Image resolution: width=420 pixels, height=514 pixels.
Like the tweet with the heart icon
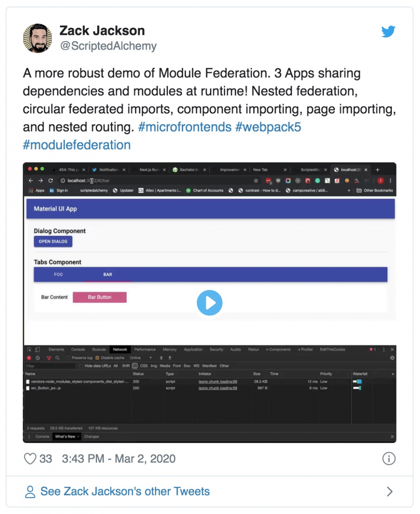30,459
